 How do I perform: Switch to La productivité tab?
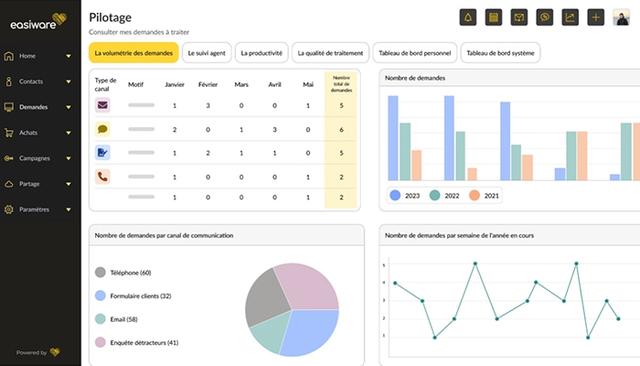click(x=262, y=53)
